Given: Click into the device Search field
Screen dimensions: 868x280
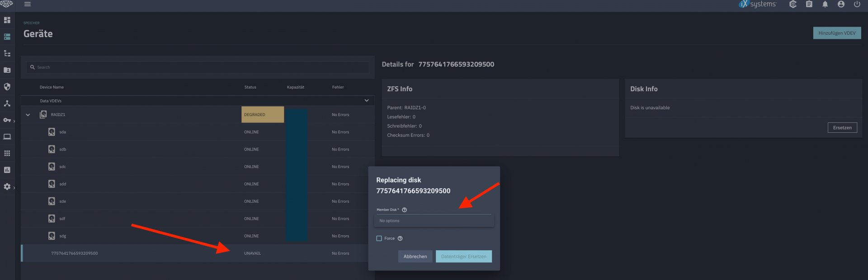Looking at the screenshot, I should click(198, 67).
